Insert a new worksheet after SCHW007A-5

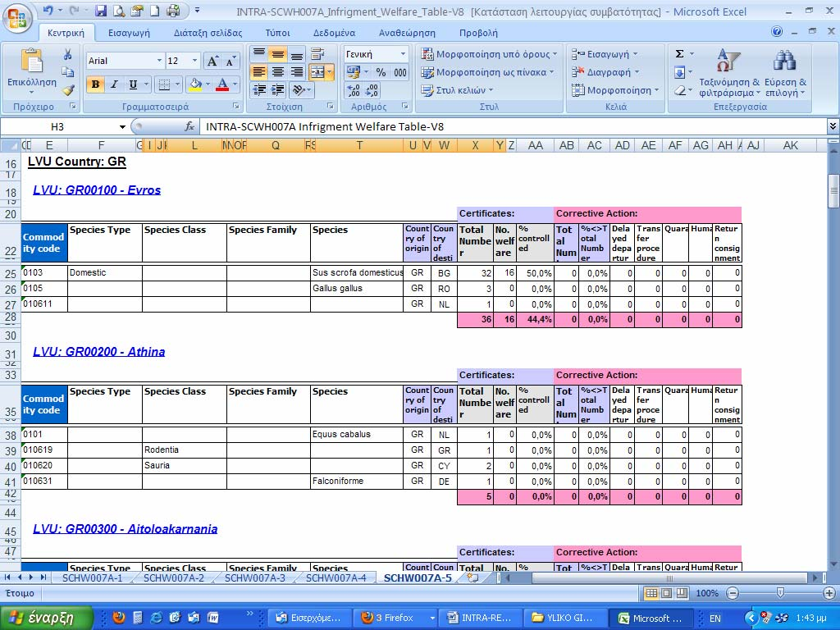472,577
